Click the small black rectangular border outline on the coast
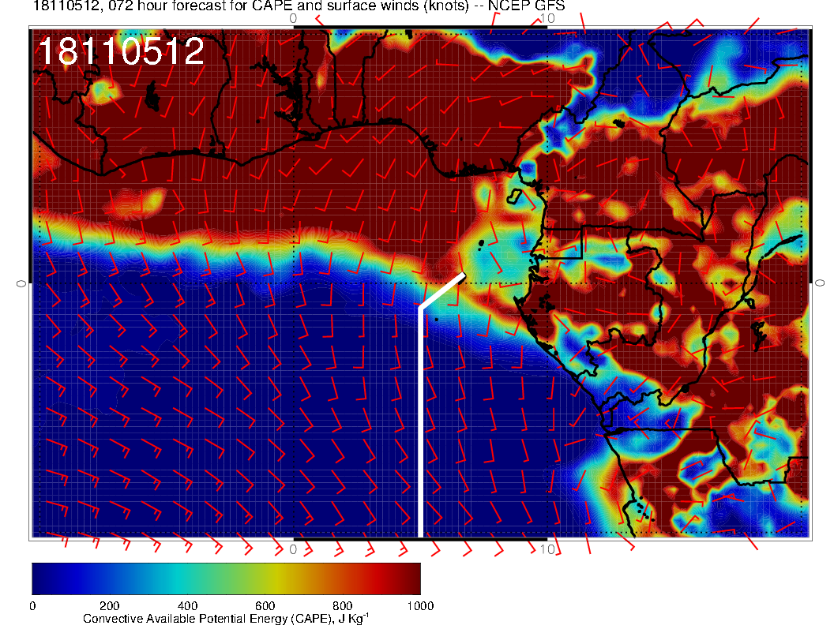This screenshot has height=644, width=834. 562,242
